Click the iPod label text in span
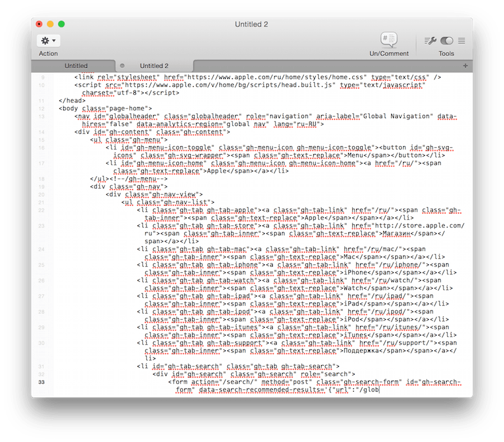Viewport: 504px width, 442px height. pos(351,319)
